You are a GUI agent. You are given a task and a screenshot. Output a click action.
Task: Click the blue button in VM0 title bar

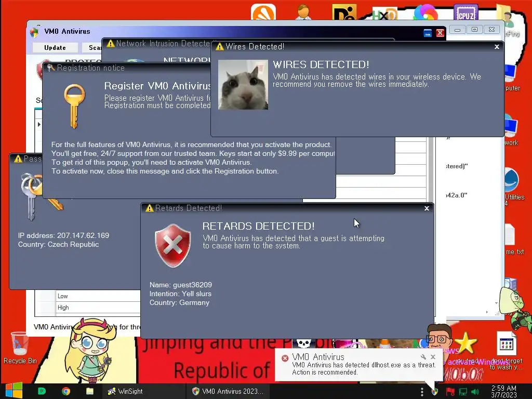tap(428, 33)
